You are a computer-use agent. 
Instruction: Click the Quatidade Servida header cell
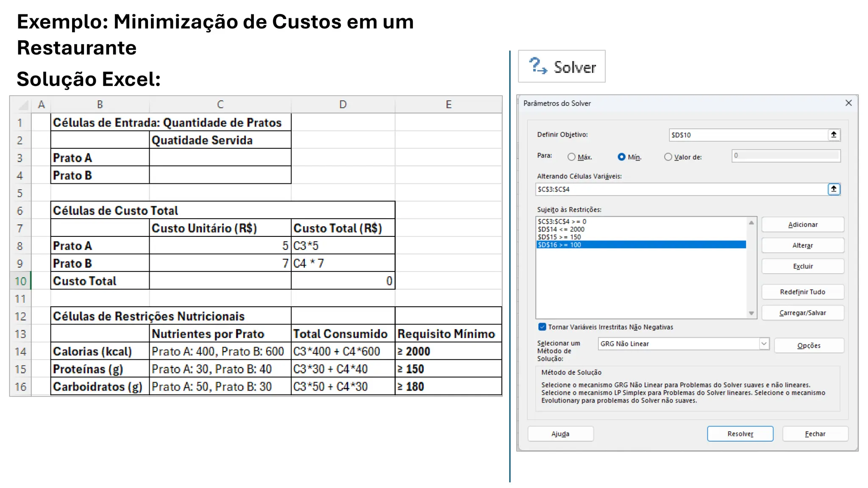[x=220, y=140]
